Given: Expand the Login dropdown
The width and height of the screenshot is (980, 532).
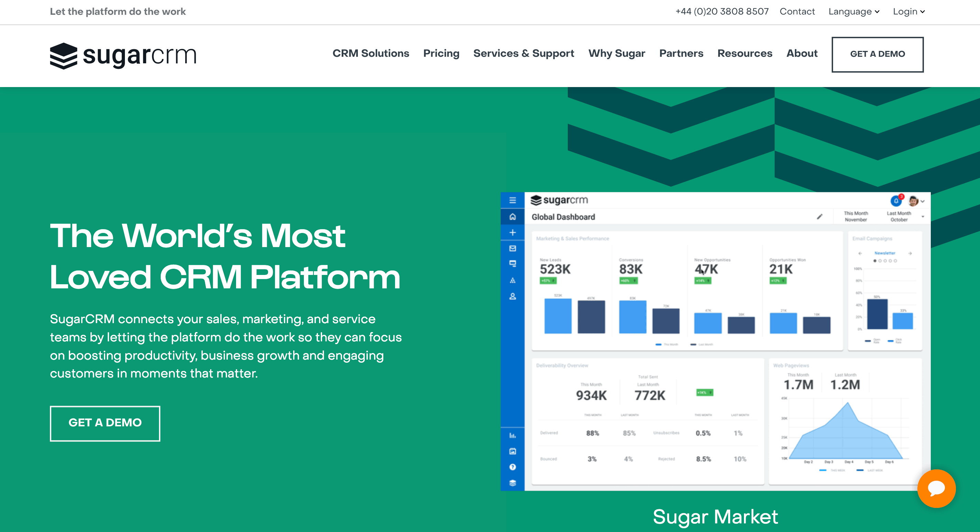Looking at the screenshot, I should (908, 11).
